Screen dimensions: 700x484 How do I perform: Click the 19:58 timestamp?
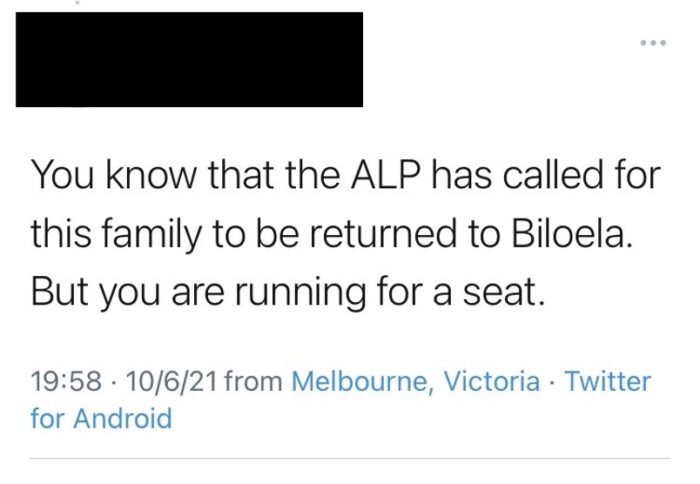pos(68,381)
